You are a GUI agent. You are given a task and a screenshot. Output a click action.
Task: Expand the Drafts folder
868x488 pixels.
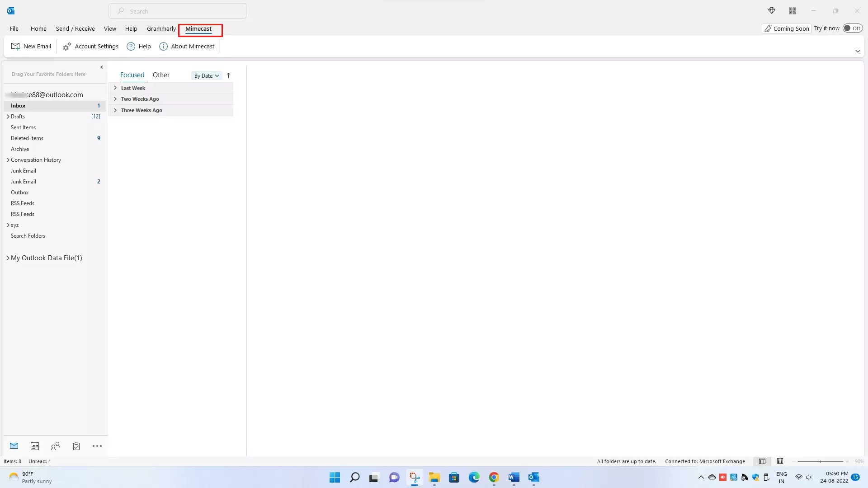(x=8, y=116)
